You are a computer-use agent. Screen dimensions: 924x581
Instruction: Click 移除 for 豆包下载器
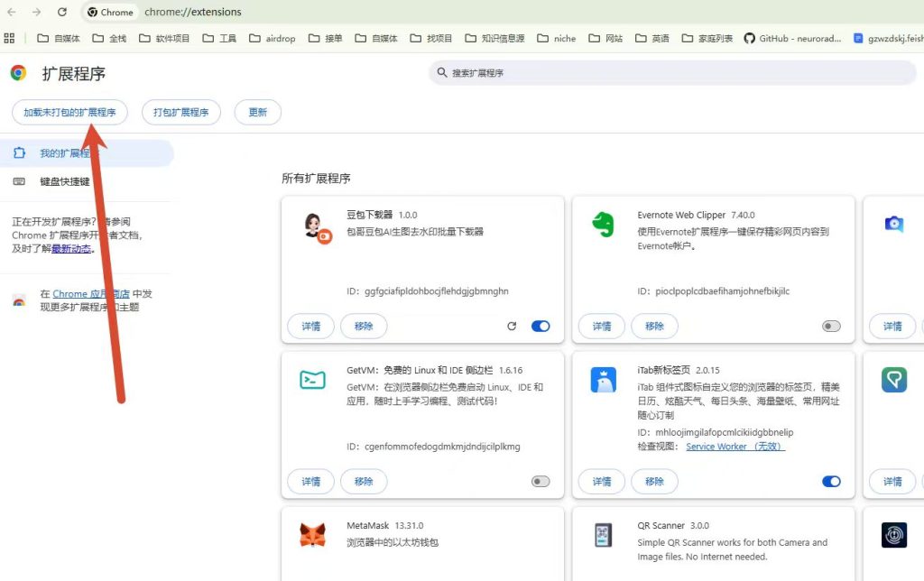point(364,326)
